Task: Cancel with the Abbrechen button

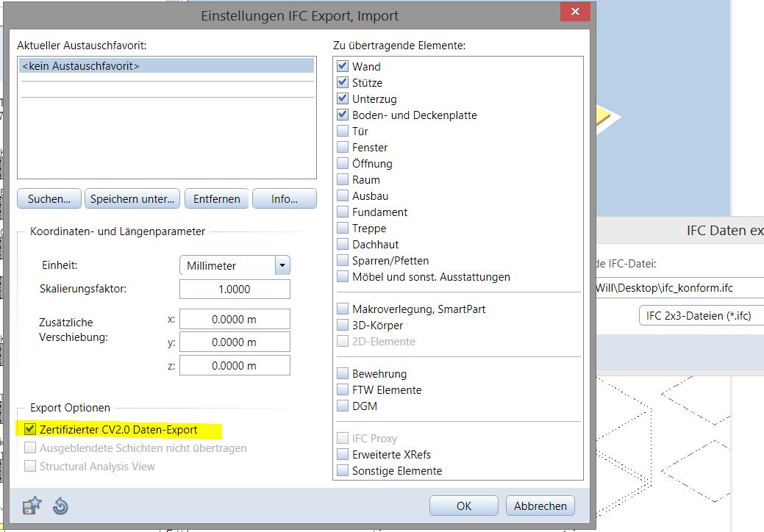Action: click(540, 506)
